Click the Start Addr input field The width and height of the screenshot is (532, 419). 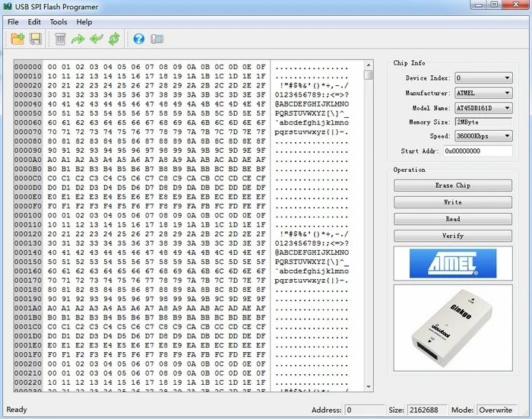point(478,151)
